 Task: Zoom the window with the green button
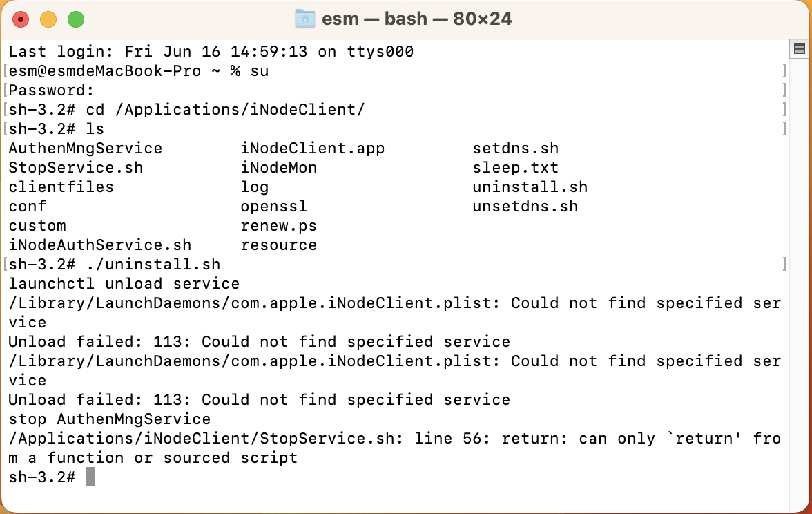click(x=76, y=19)
